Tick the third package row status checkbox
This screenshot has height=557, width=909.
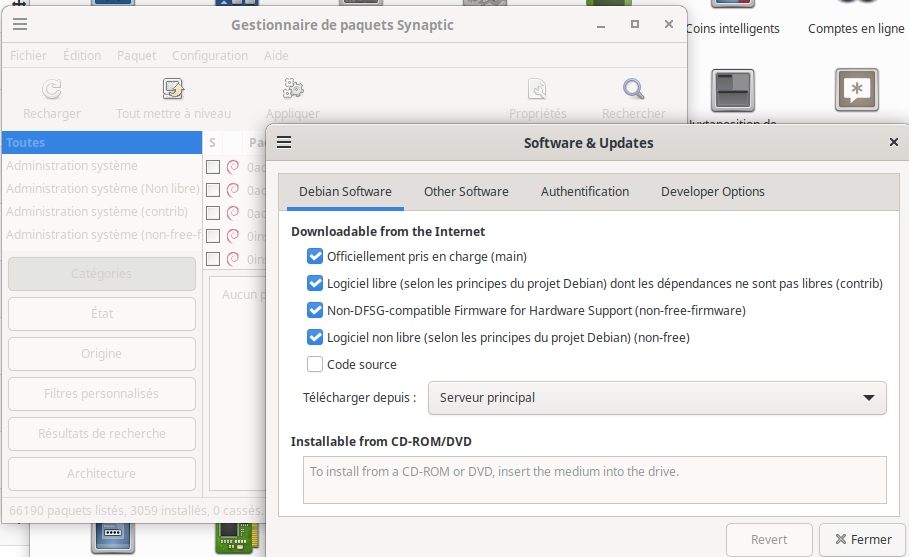(213, 213)
